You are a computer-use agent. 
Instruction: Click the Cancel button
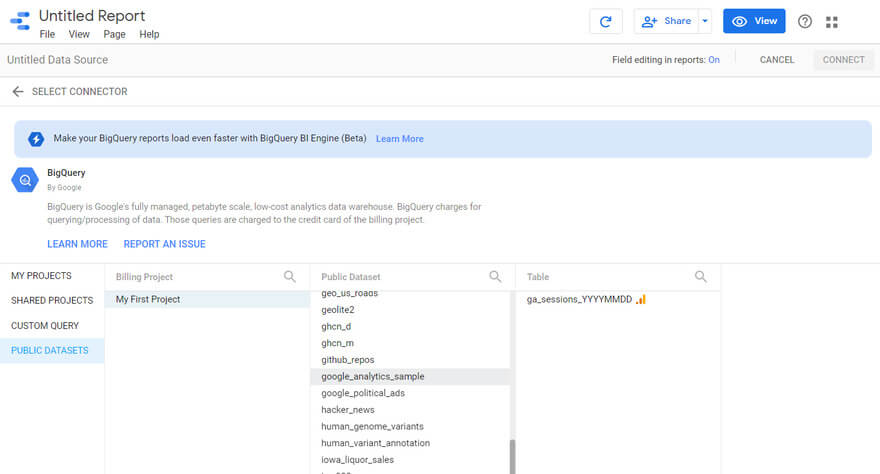point(777,60)
